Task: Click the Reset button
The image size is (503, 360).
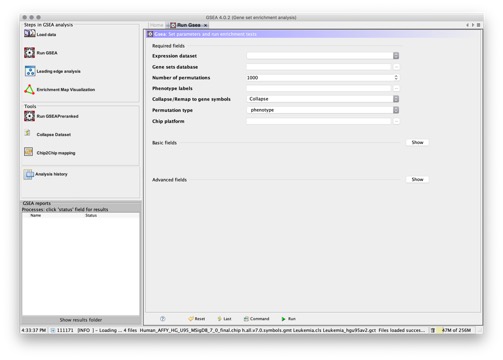Action: point(197,319)
